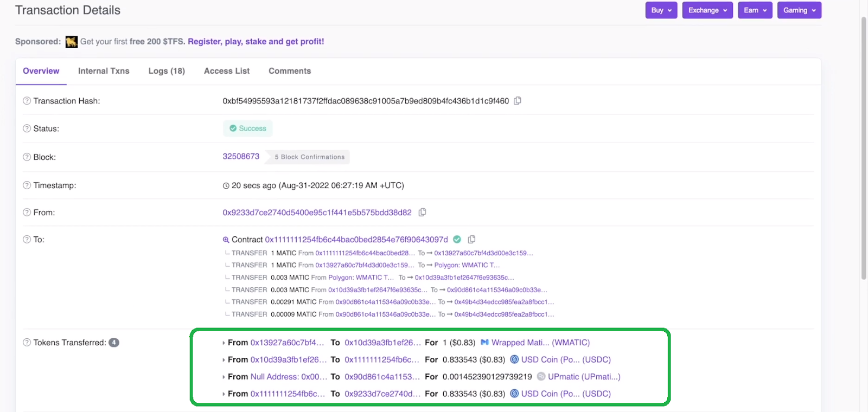Open recipient 0x9233d7ce2740d... in token transfers
Image resolution: width=868 pixels, height=412 pixels.
pyautogui.click(x=382, y=394)
